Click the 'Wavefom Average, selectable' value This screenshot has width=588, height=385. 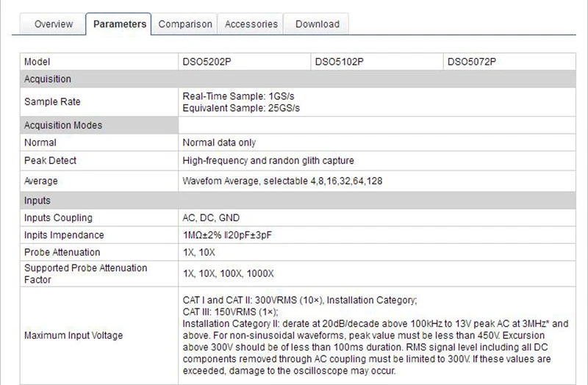(x=282, y=181)
